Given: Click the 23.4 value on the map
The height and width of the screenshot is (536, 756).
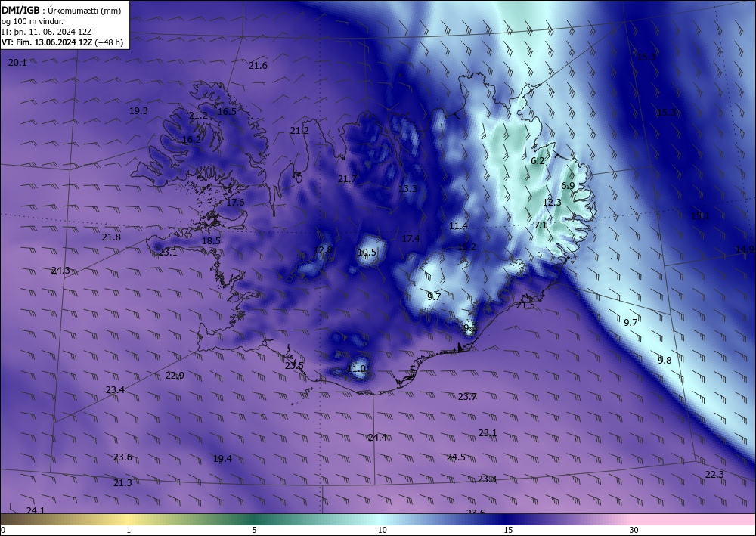Looking at the screenshot, I should click(115, 389).
